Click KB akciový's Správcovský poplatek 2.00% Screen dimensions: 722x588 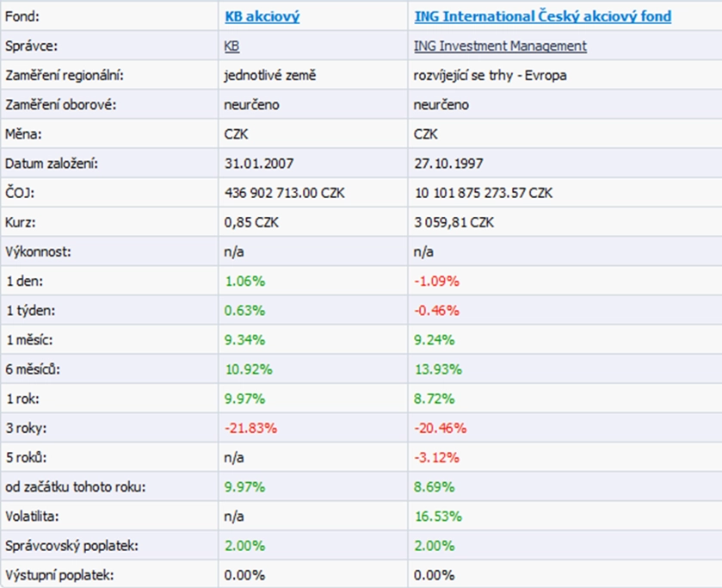(x=244, y=546)
